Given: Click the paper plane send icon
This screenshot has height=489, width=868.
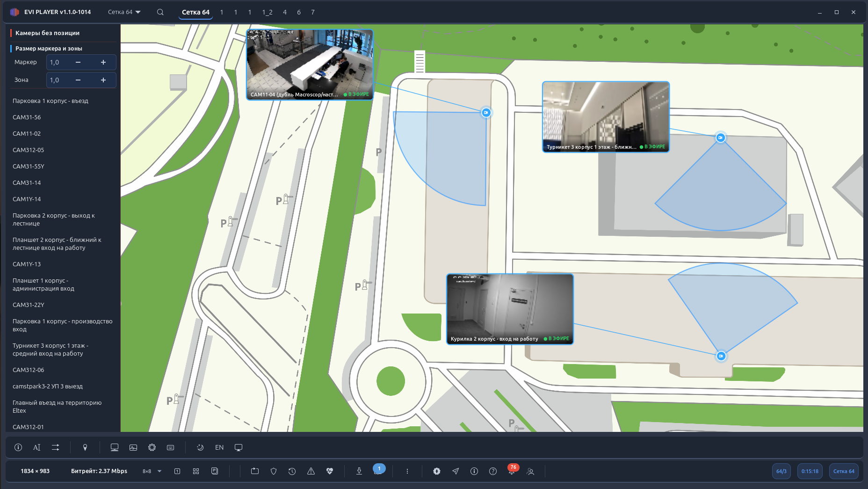Looking at the screenshot, I should [456, 471].
